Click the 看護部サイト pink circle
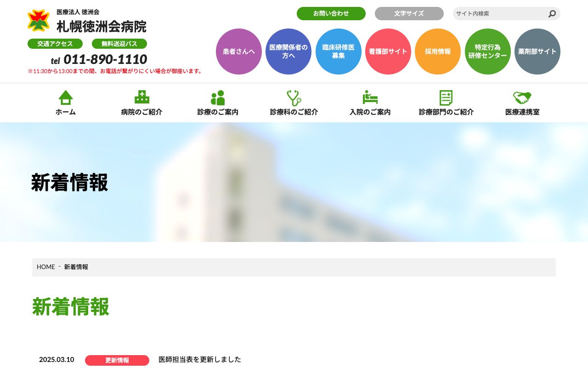Viewport: 588px width, 368px height. point(388,52)
